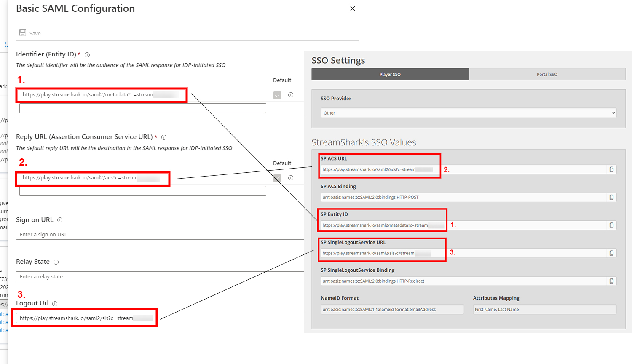Open info icon beside Reply URL Default checkbox
Screen dimensions: 632x364
tap(291, 178)
